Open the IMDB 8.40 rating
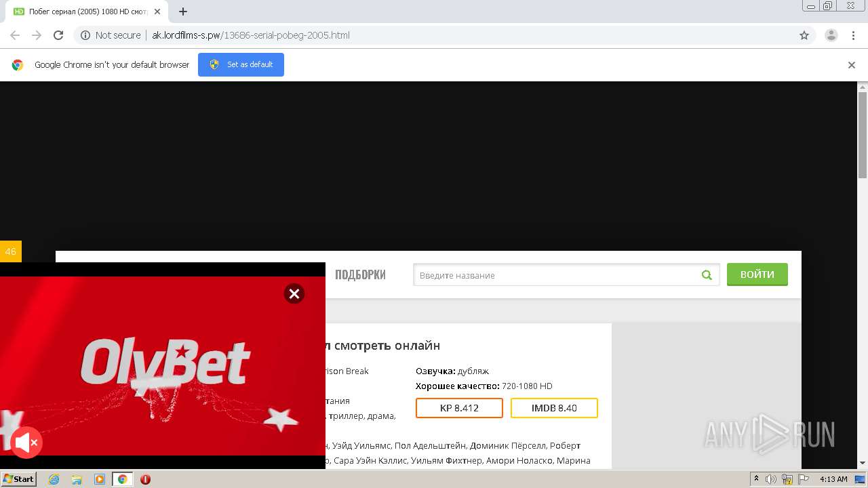 (x=554, y=408)
